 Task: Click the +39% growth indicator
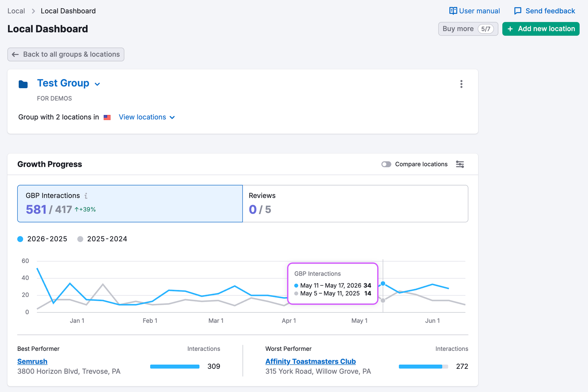click(x=85, y=209)
